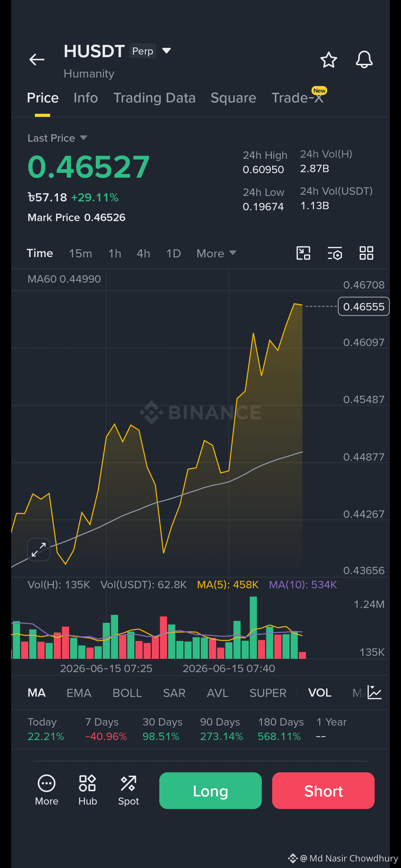
Task: Enable the MA indicator
Action: click(36, 693)
